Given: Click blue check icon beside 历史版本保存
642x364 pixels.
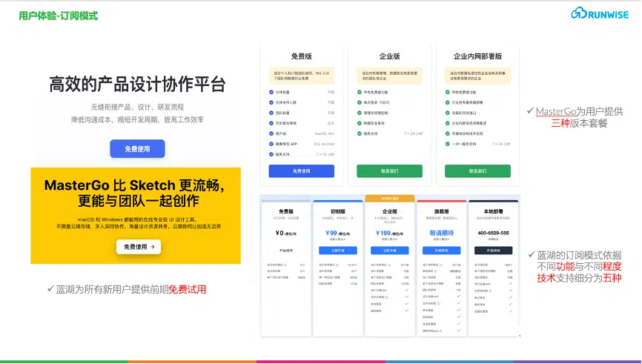Looking at the screenshot, I should [x=271, y=123].
